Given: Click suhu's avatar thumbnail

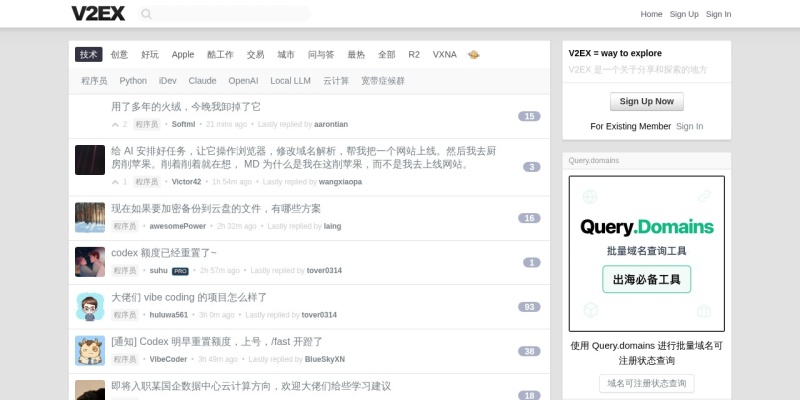Looking at the screenshot, I should [x=90, y=262].
